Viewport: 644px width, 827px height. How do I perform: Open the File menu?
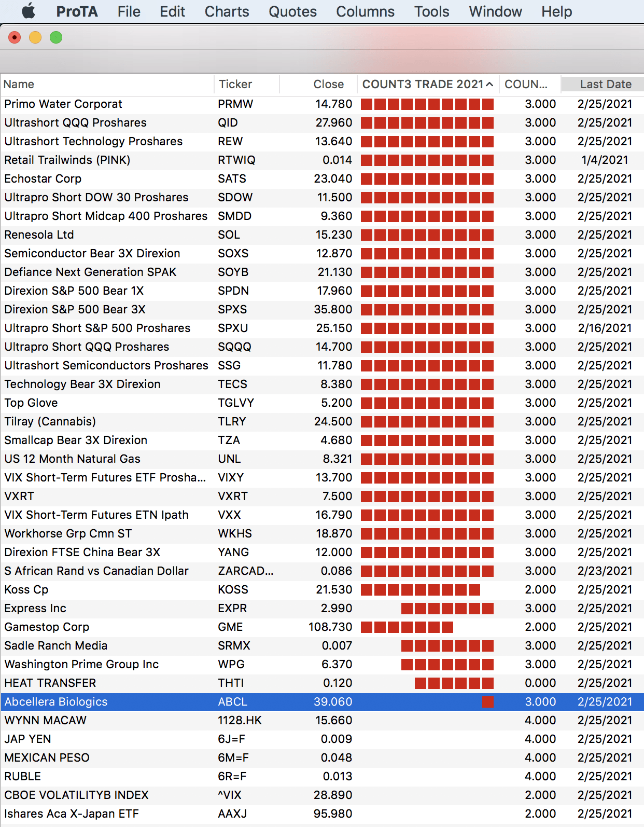pyautogui.click(x=129, y=11)
